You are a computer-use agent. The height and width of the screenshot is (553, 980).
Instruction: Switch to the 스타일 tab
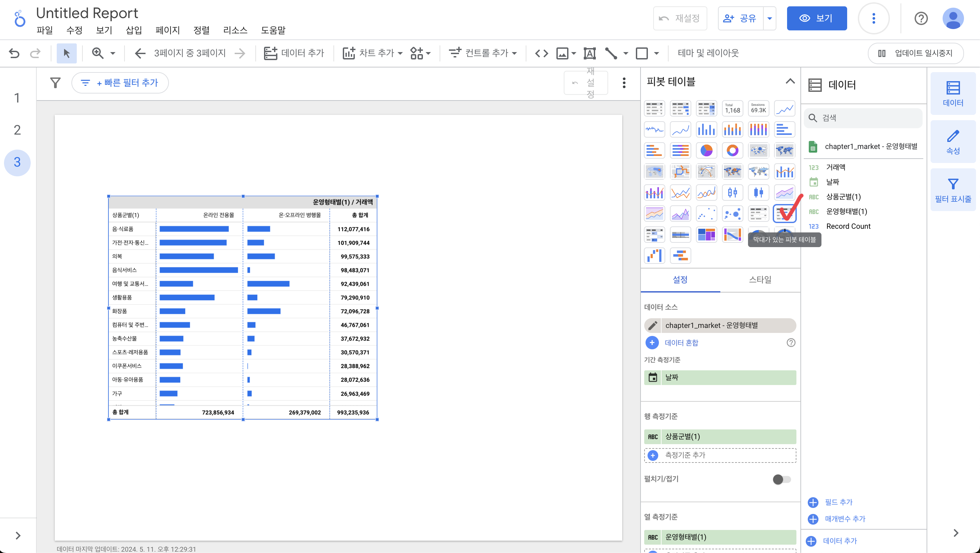[760, 280]
